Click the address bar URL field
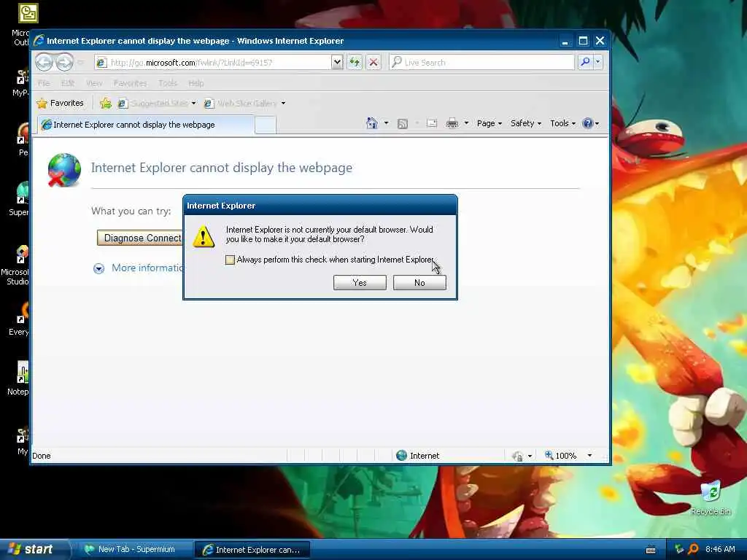This screenshot has height=560, width=747. pyautogui.click(x=214, y=63)
